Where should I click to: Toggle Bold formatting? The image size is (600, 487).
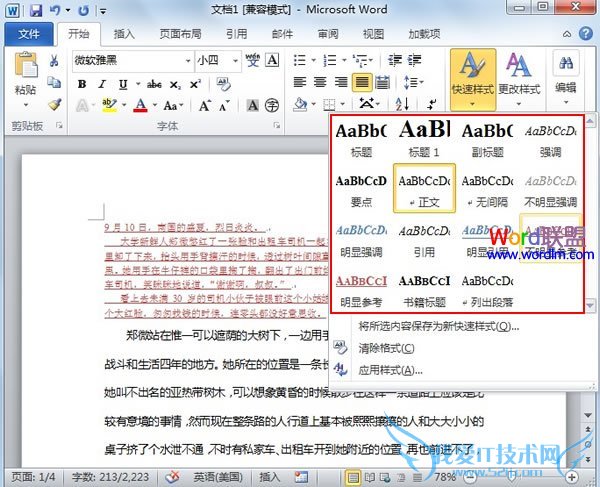pyautogui.click(x=82, y=84)
